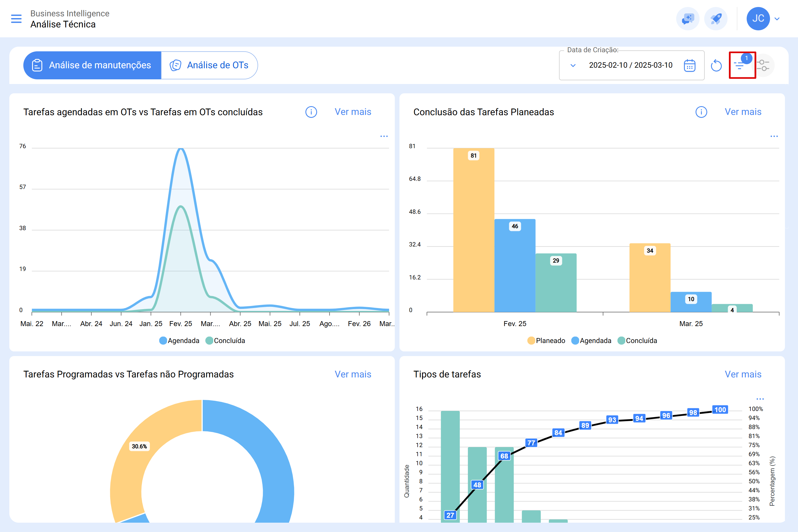Click the Pareto point labeled 48
798x532 pixels.
(x=477, y=485)
